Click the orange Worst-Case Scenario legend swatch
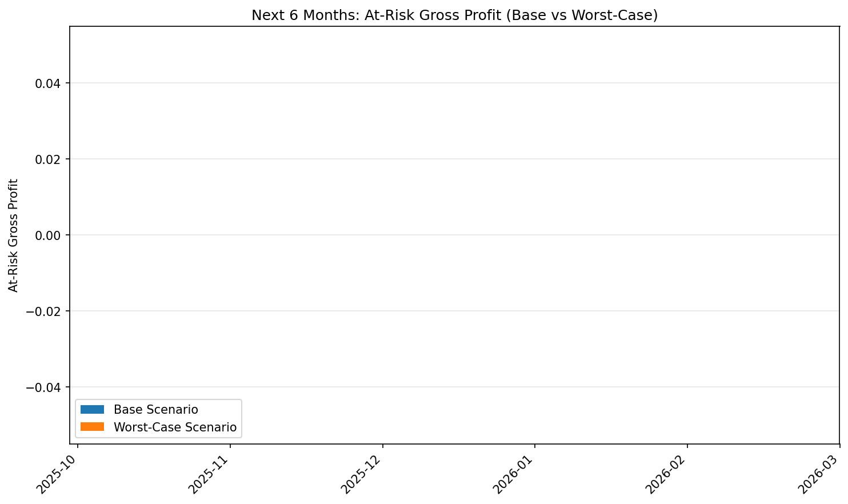This screenshot has height=504, width=848. pyautogui.click(x=93, y=427)
